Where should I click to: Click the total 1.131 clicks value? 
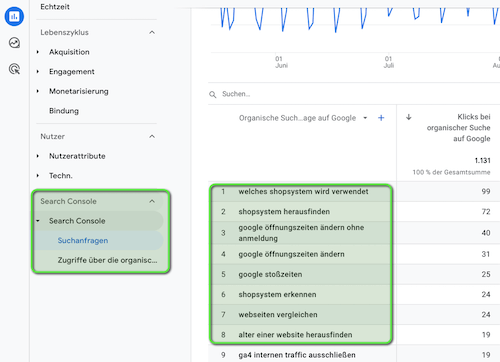click(x=482, y=161)
